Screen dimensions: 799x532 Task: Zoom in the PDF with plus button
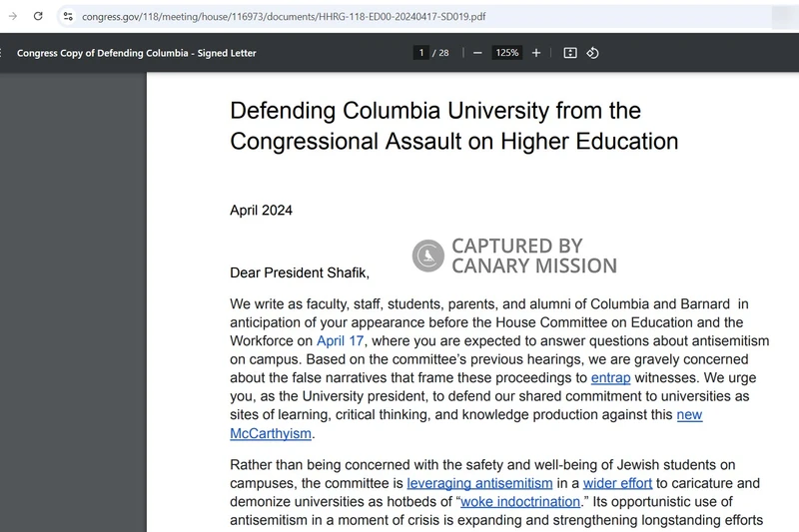click(536, 53)
